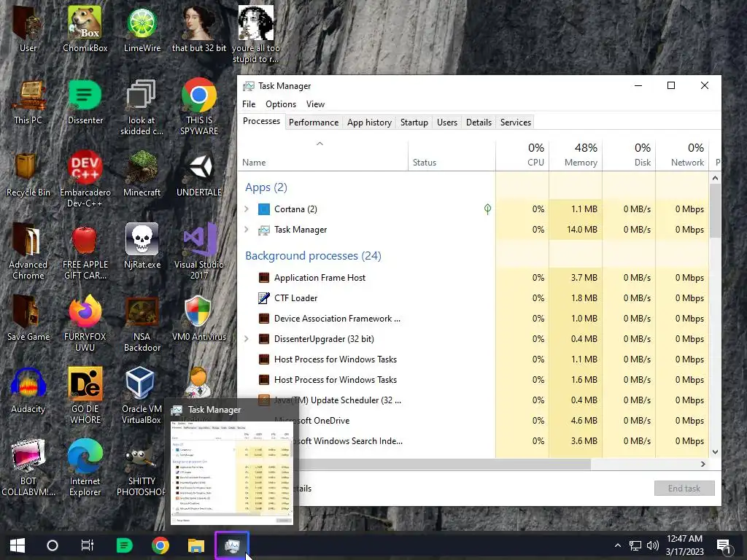Open the File menu in Task Manager

click(249, 104)
